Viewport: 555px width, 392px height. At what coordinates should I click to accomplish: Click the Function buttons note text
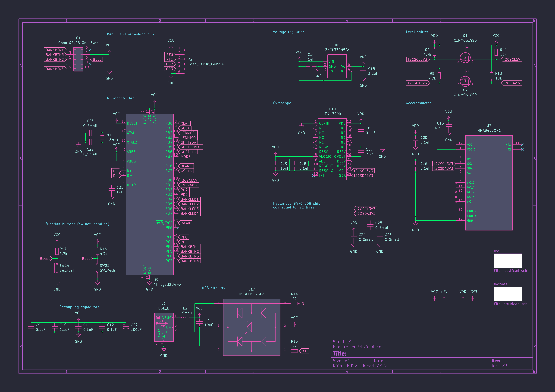pos(77,224)
